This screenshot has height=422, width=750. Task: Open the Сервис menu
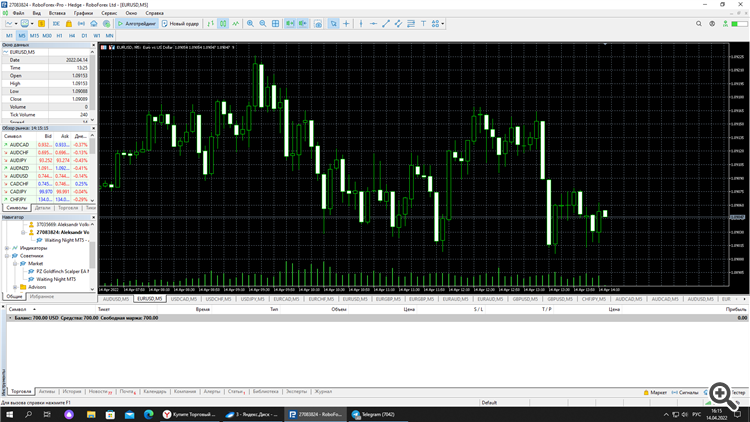[109, 13]
